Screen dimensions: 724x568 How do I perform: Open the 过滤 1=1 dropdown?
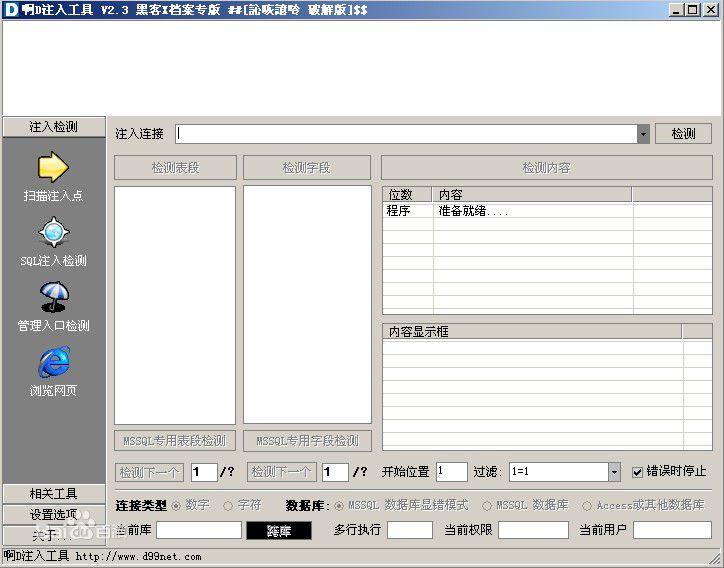tap(614, 472)
